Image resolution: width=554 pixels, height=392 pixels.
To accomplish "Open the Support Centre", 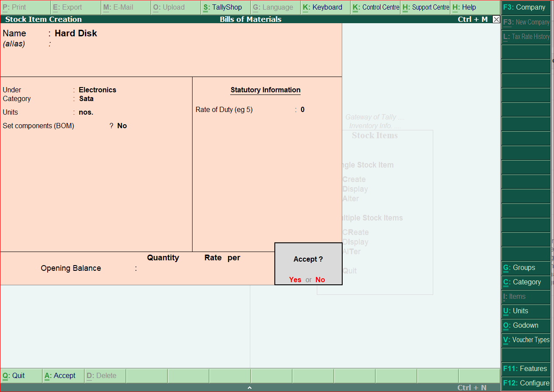I will [x=425, y=7].
